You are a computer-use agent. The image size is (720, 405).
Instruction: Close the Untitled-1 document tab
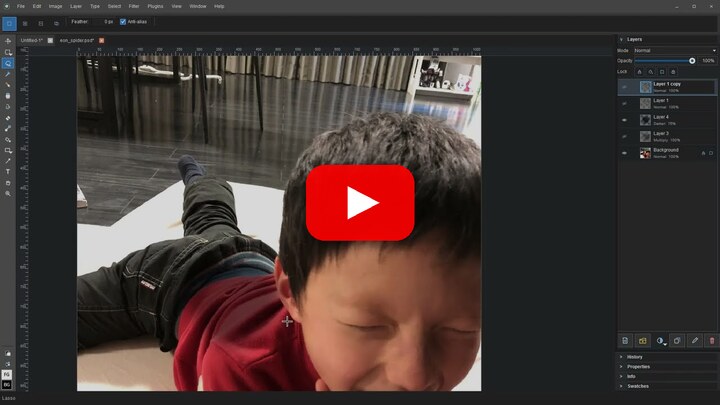tap(50, 40)
